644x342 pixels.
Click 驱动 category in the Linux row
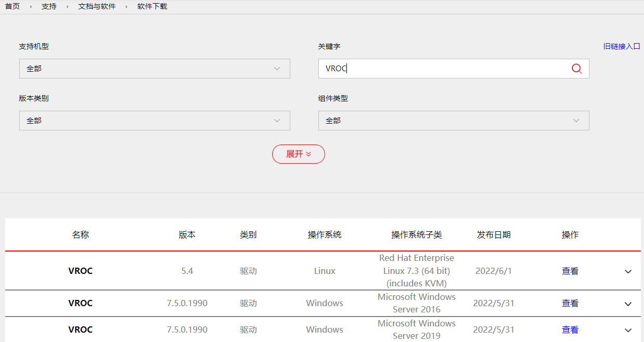tap(248, 271)
